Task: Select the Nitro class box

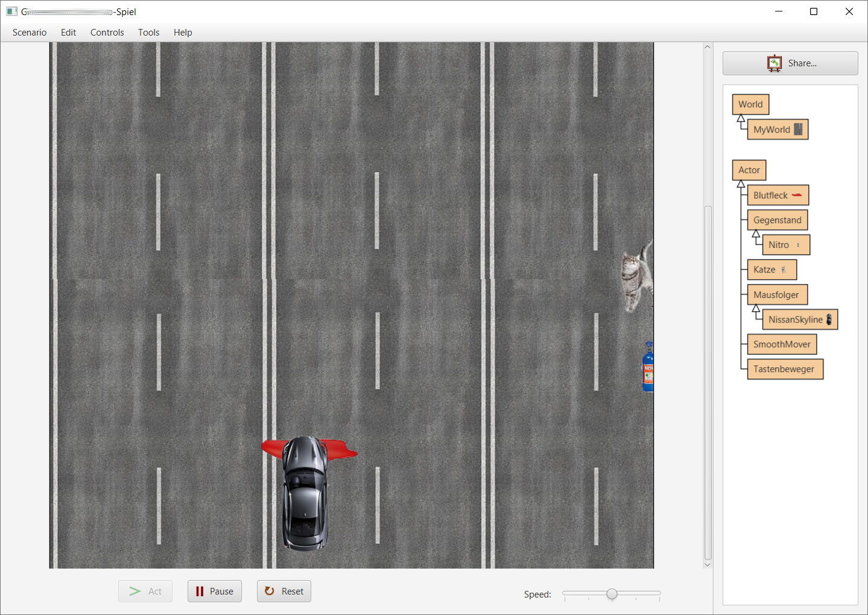Action: [785, 245]
